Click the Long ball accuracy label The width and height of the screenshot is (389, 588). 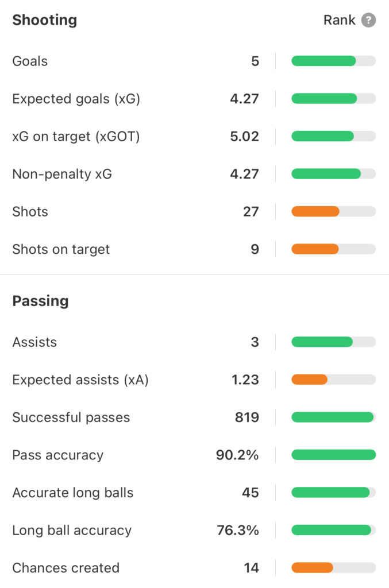72,530
